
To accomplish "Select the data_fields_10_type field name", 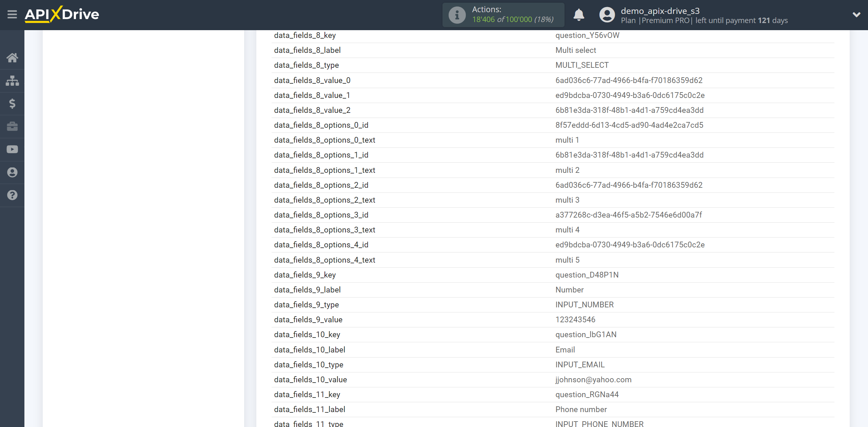I will (309, 365).
